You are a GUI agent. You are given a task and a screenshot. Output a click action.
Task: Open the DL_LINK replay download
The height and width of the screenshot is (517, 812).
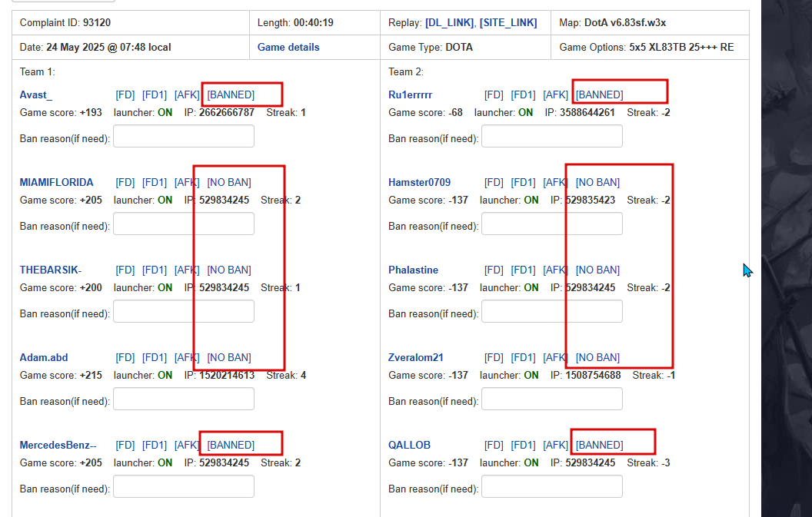point(449,23)
